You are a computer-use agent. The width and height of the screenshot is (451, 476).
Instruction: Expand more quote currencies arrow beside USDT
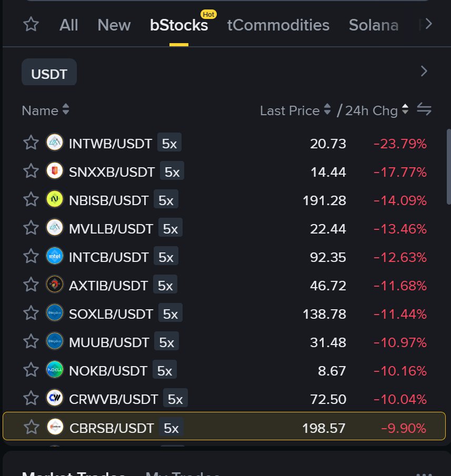[x=424, y=72]
